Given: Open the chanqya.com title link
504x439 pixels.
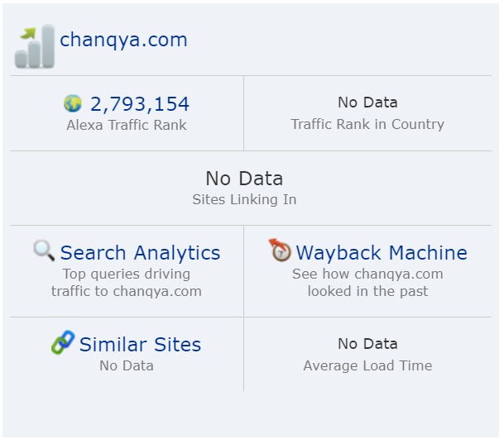Looking at the screenshot, I should pos(123,40).
